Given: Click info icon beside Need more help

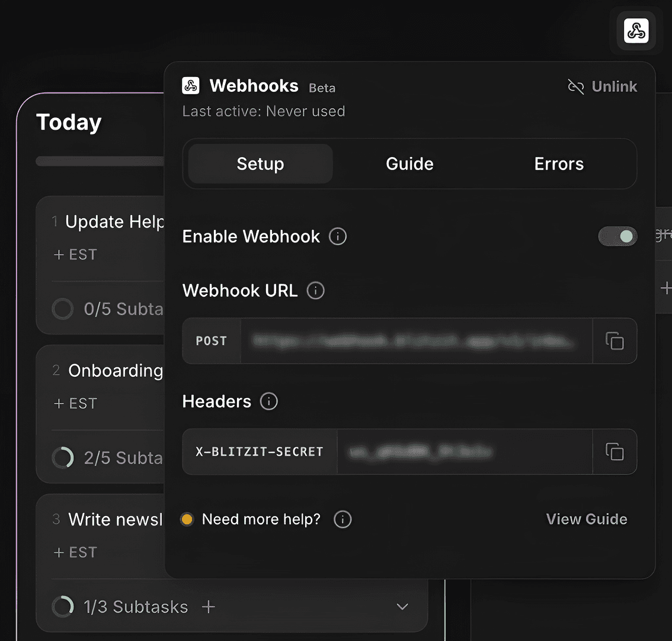Looking at the screenshot, I should tap(343, 520).
